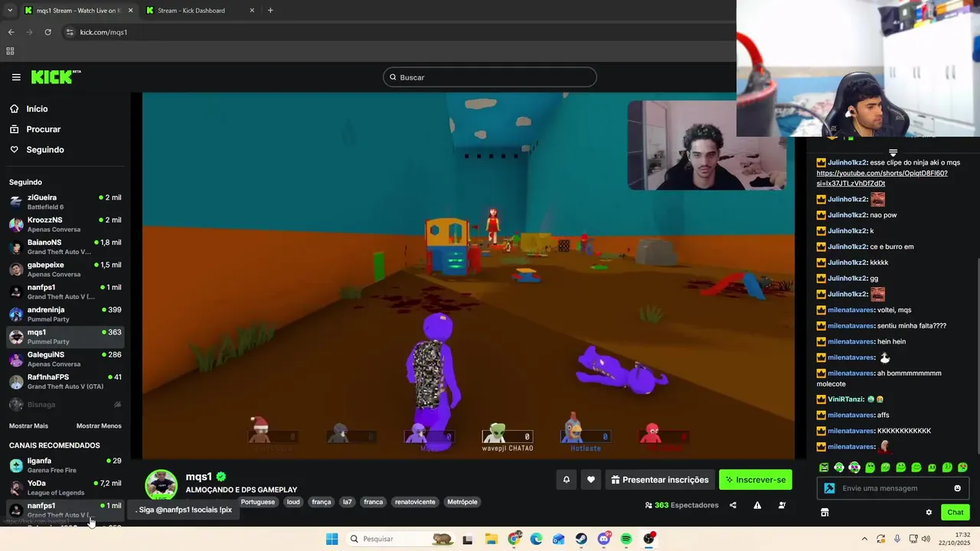The height and width of the screenshot is (551, 980).
Task: Open the Windows Start menu
Action: click(332, 539)
